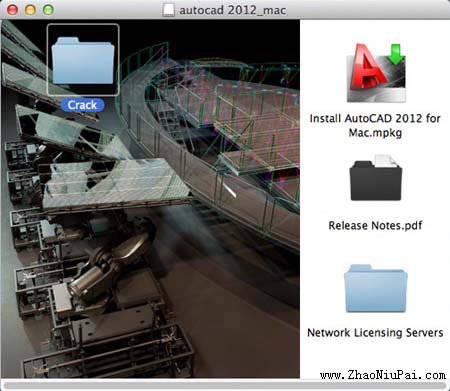Click the 'autocad 2012_mac' window title
Image resolution: width=450 pixels, height=391 pixels.
[232, 10]
